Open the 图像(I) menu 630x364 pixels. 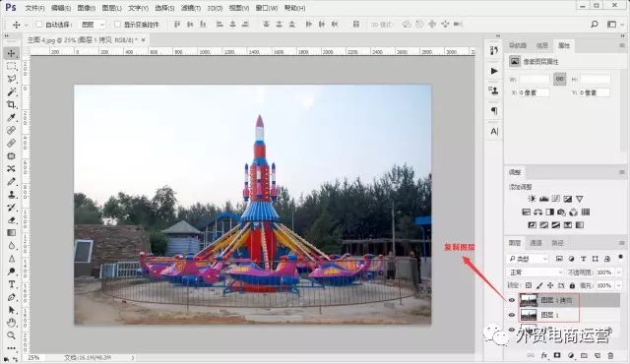coord(86,8)
